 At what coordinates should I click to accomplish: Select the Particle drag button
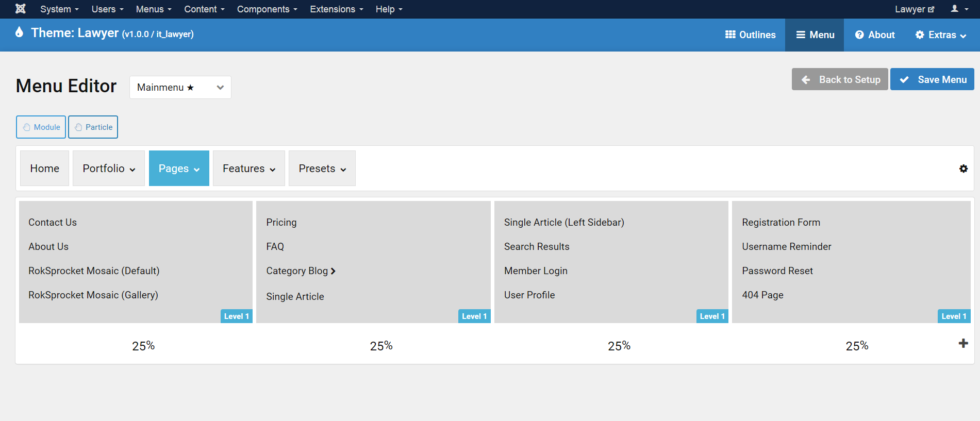(93, 127)
